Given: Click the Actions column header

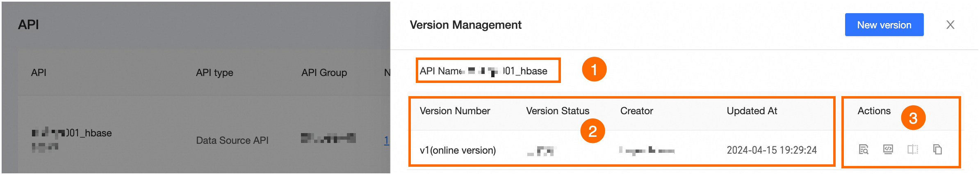Looking at the screenshot, I should pyautogui.click(x=874, y=111).
